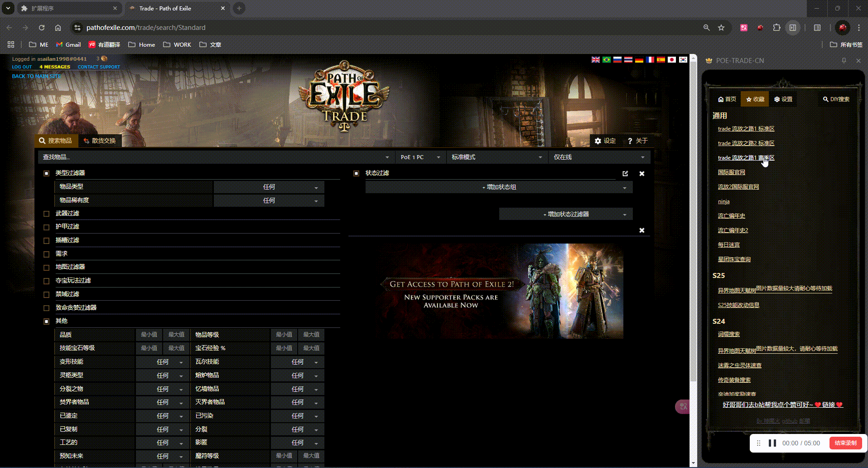Pin the POE-TRADE-CN side panel
868x468 pixels.
[844, 60]
